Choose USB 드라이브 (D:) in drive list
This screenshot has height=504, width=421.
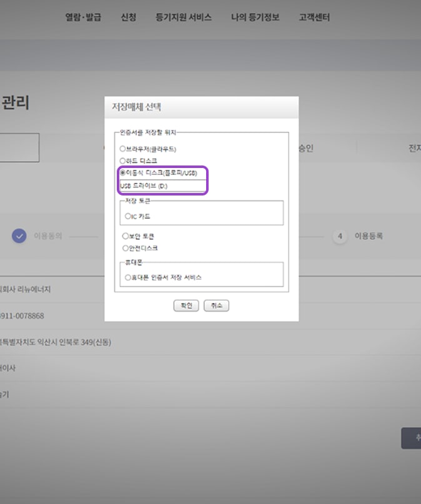pyautogui.click(x=162, y=185)
